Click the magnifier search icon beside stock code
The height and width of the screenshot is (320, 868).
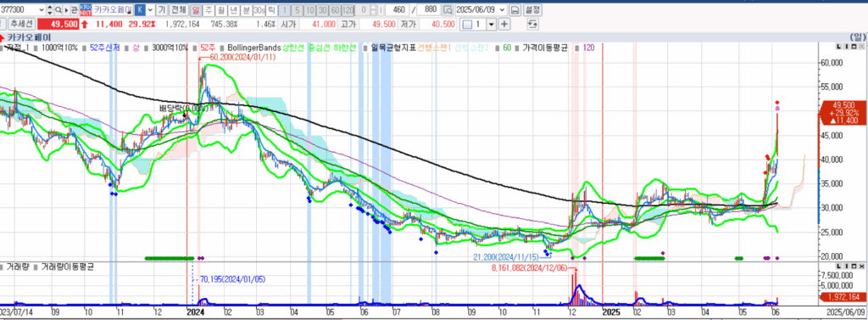coord(58,10)
